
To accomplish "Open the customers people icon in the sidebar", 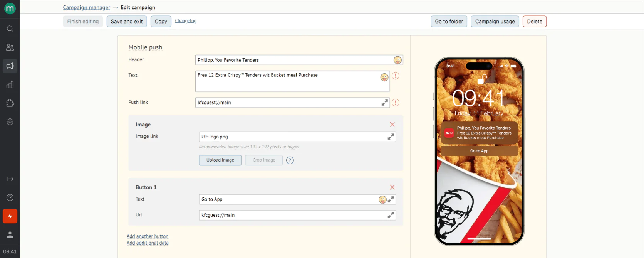I will 10,47.
